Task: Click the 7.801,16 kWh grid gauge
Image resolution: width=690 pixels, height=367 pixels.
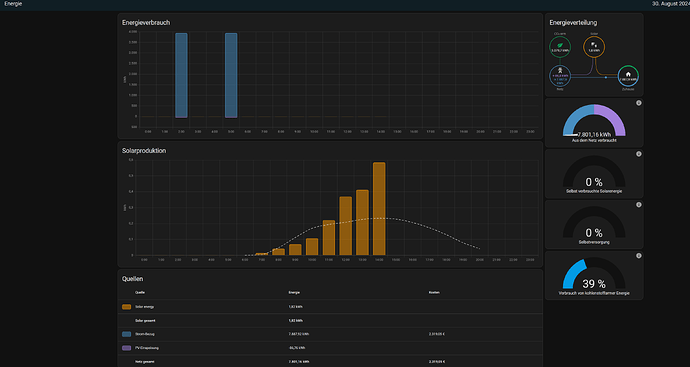Action: click(594, 120)
